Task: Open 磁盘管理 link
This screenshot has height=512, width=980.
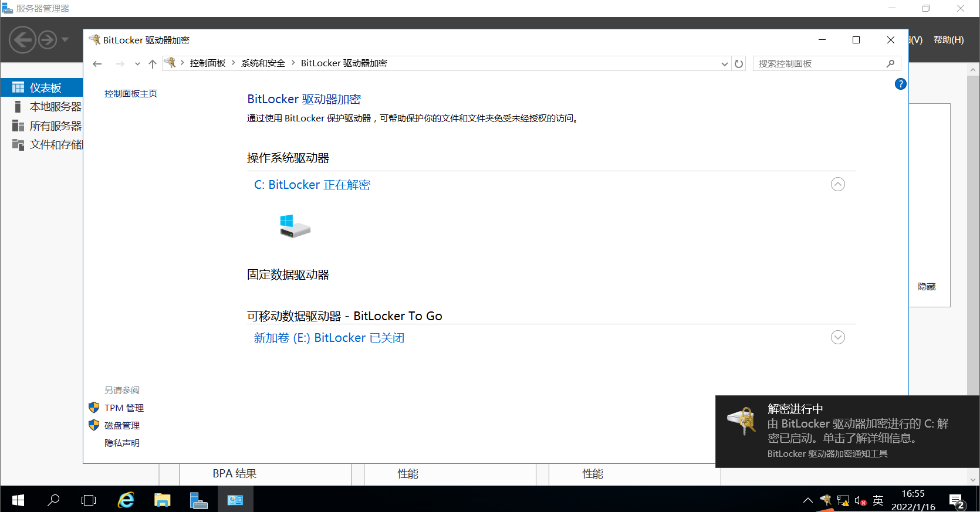Action: coord(122,425)
